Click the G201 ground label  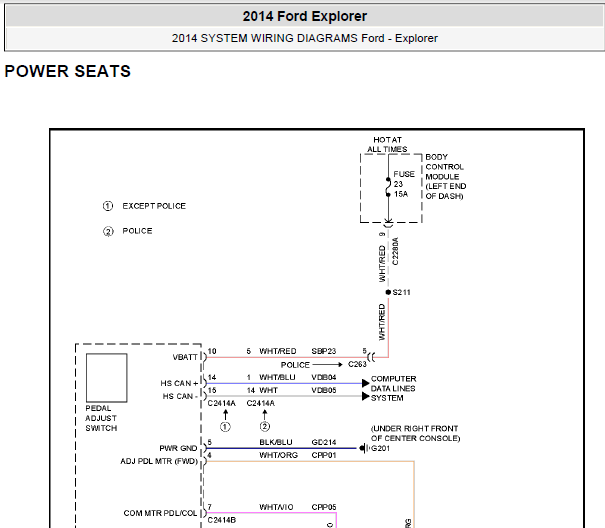[x=380, y=448]
